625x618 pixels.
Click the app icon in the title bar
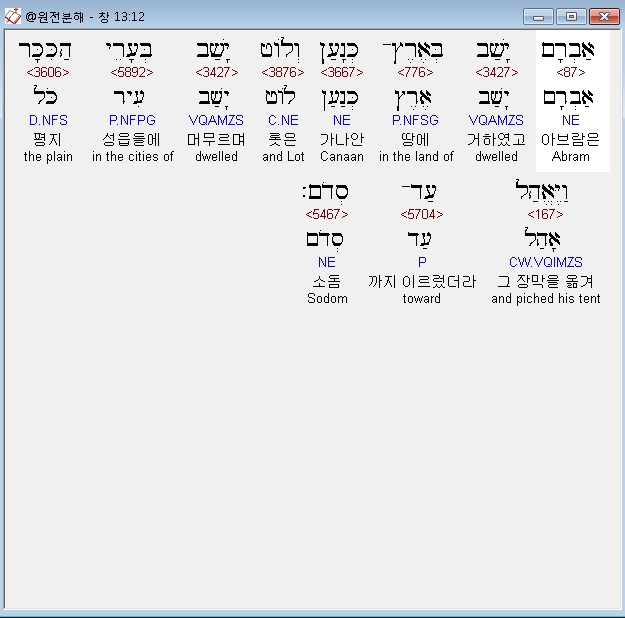click(12, 16)
